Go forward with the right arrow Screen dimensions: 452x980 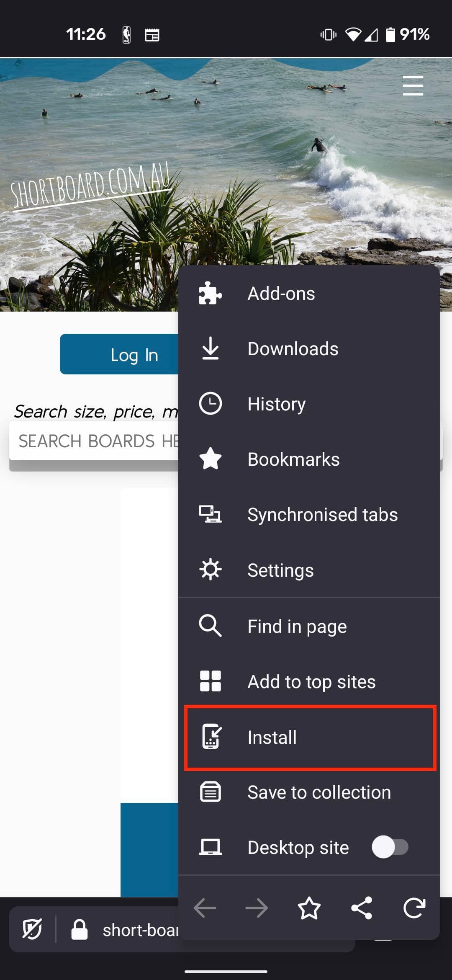coord(257,908)
